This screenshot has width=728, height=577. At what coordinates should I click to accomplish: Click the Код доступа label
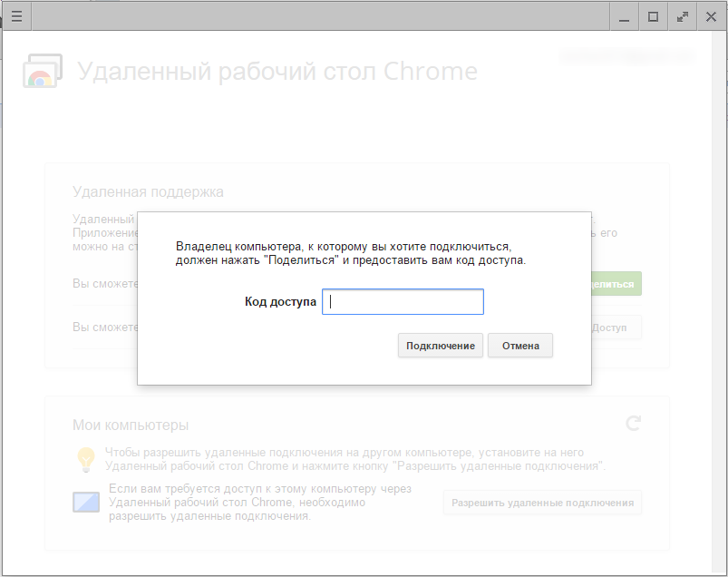280,302
